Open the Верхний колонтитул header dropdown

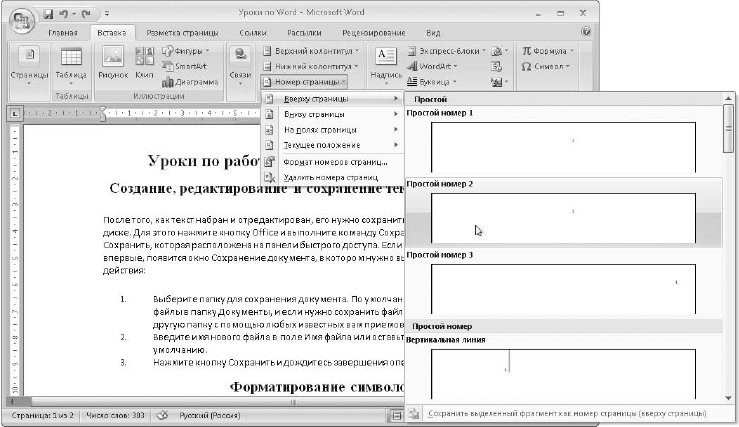pos(310,50)
